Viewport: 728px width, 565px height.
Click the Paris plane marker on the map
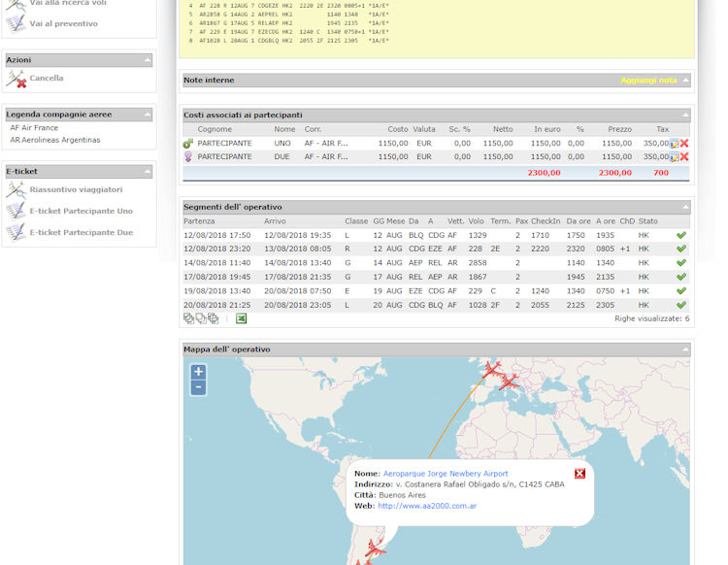tap(491, 369)
